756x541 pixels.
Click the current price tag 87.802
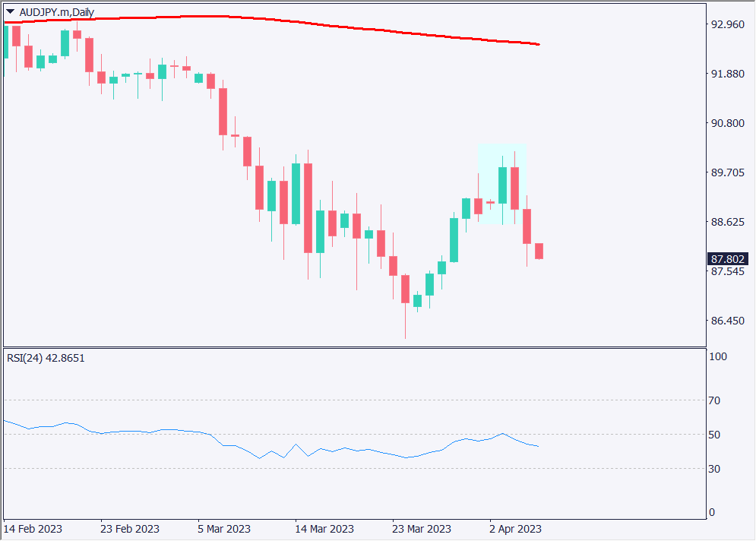click(728, 259)
